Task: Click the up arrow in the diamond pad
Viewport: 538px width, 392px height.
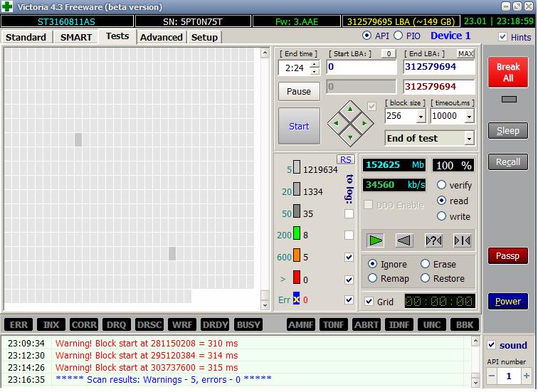Action: pos(350,109)
